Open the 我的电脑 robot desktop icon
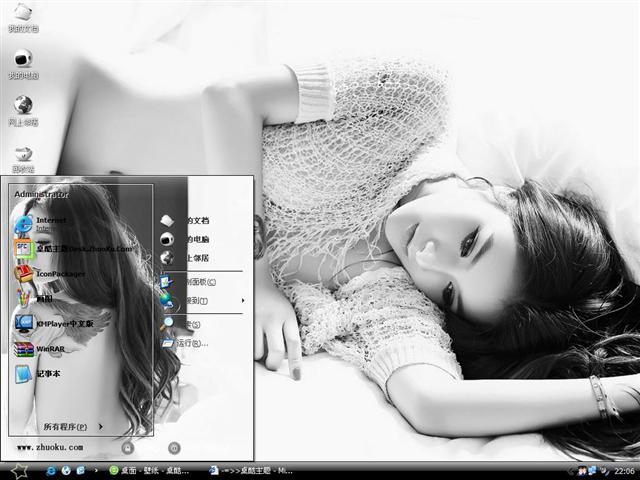The height and width of the screenshot is (480, 640). [x=23, y=64]
